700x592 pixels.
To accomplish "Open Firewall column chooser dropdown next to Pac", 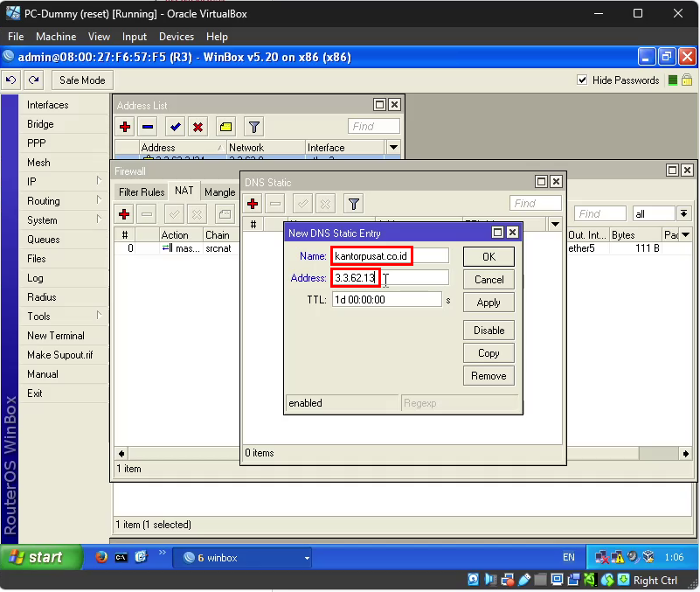I will pos(685,234).
